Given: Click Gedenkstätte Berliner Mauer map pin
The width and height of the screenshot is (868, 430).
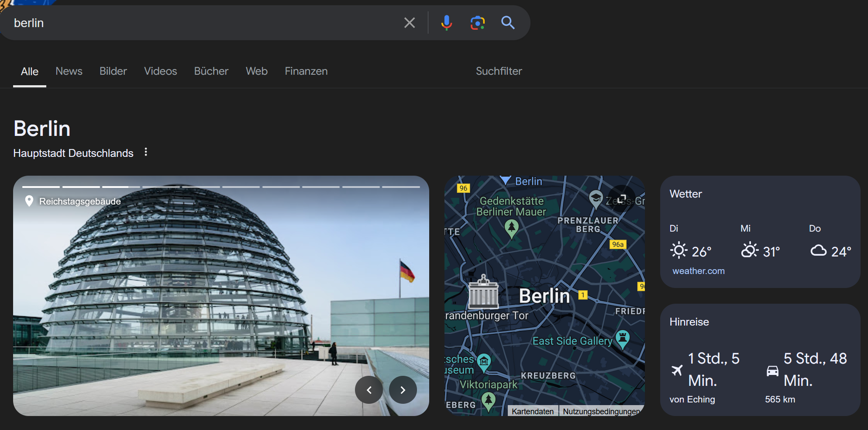Looking at the screenshot, I should click(x=511, y=229).
